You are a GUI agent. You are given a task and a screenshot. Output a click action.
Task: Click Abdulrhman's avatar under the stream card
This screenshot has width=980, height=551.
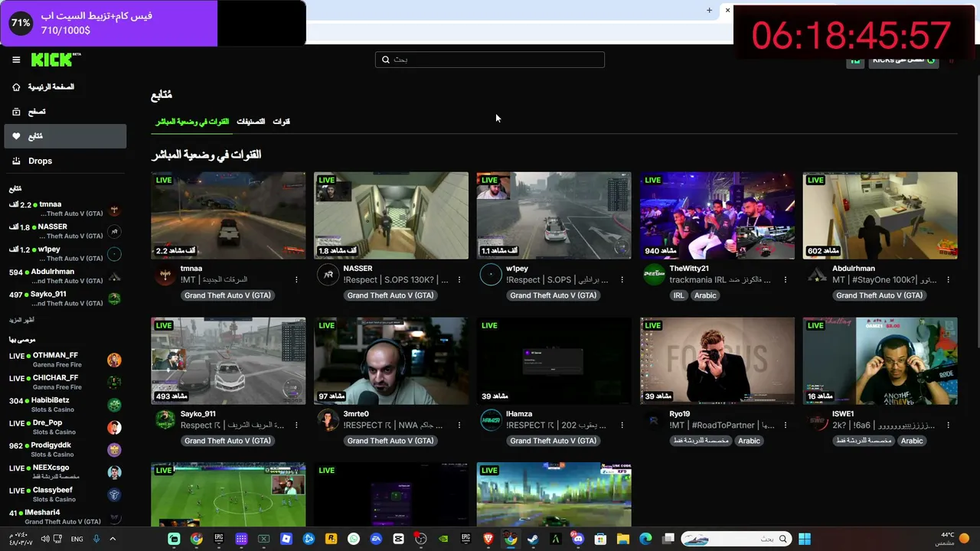(x=817, y=275)
